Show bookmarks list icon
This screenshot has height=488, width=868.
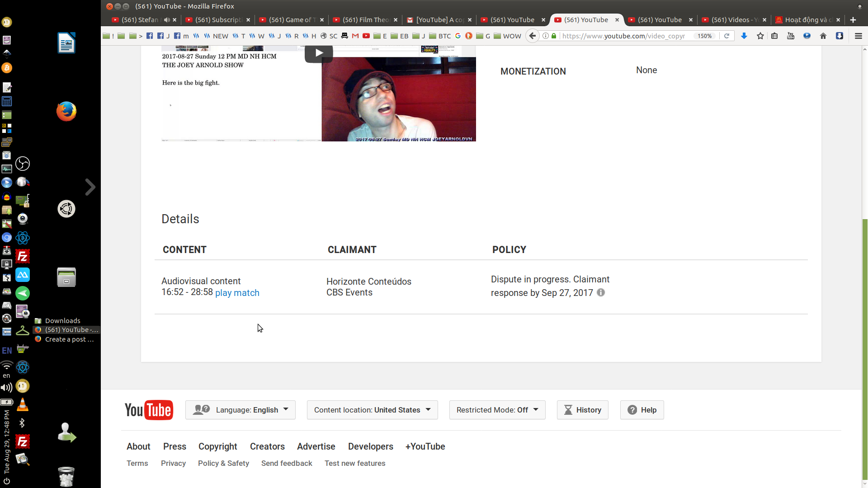(x=774, y=36)
